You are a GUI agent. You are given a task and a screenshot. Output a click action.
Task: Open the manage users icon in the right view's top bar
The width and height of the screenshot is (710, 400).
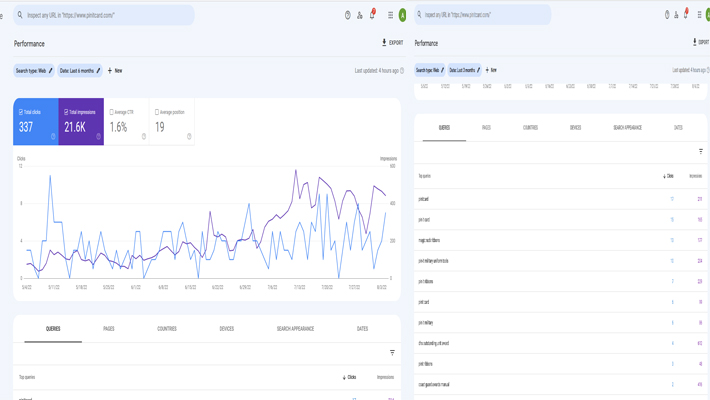676,15
